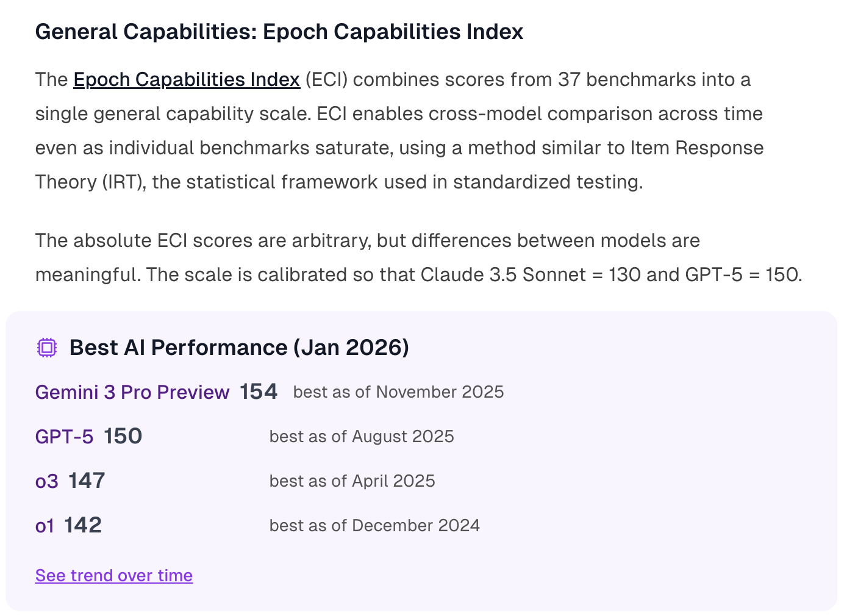Select the Gemini 3 Pro Preview model name
Image resolution: width=844 pixels, height=616 pixels.
(132, 392)
